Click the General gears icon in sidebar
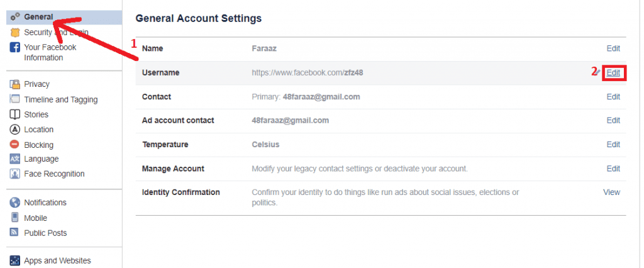 pyautogui.click(x=15, y=17)
